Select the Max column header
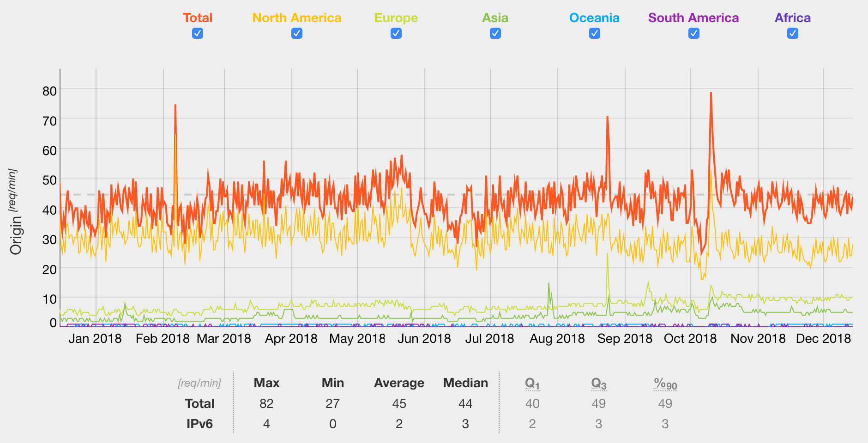 (266, 383)
